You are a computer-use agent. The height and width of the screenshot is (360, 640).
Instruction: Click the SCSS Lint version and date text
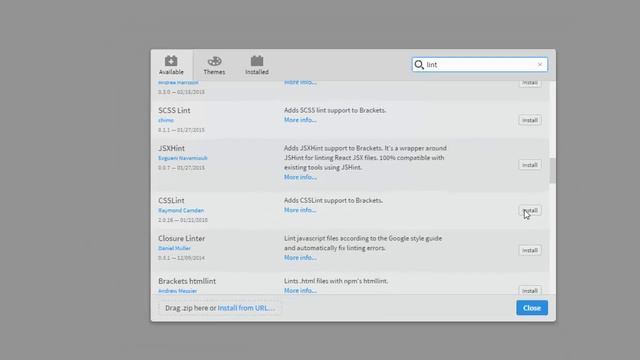click(181, 130)
